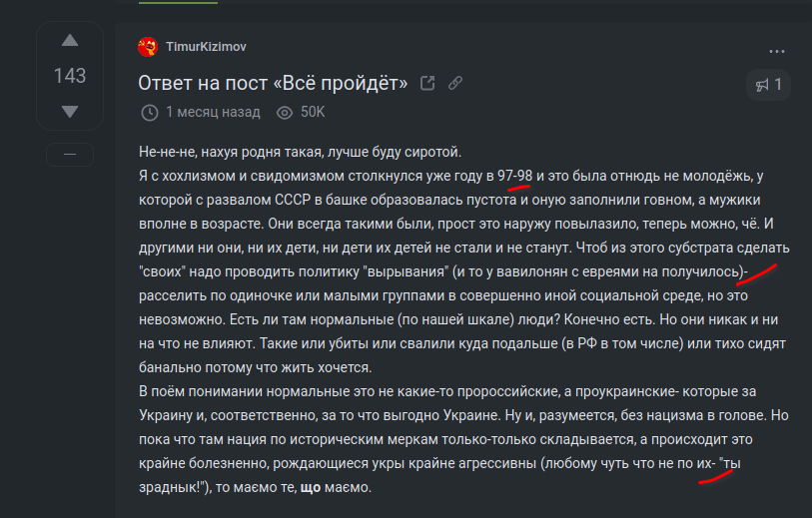Open the TimurKizimov author profile link

206,47
